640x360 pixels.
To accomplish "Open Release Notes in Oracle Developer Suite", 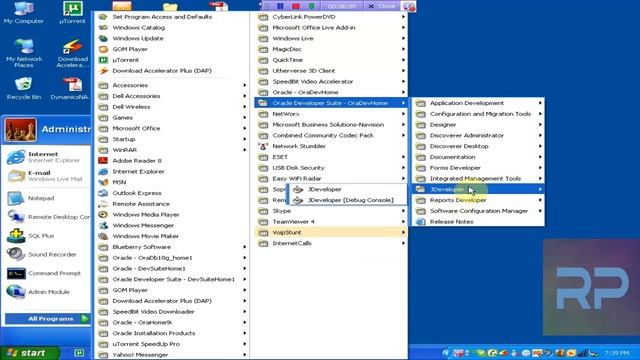I will point(478,222).
